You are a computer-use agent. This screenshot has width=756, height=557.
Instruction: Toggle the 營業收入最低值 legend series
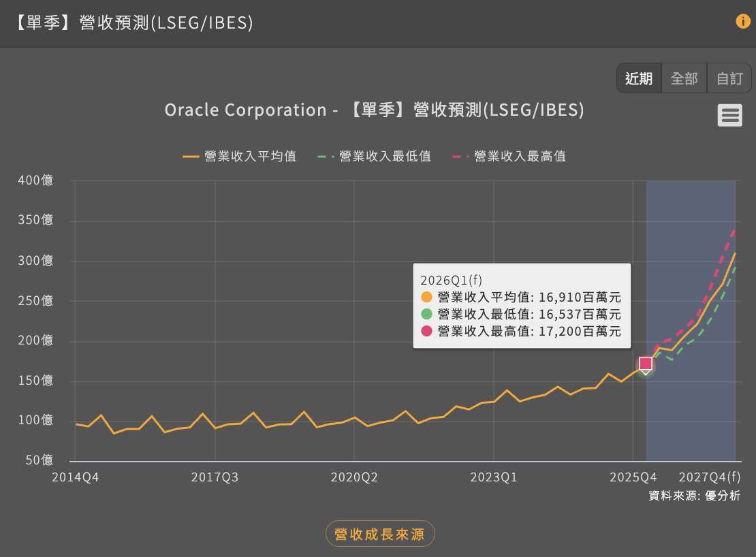point(375,157)
